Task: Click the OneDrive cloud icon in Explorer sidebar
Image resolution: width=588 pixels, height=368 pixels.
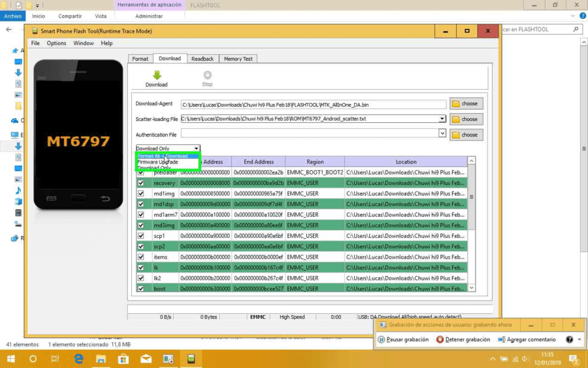Action: (x=14, y=121)
